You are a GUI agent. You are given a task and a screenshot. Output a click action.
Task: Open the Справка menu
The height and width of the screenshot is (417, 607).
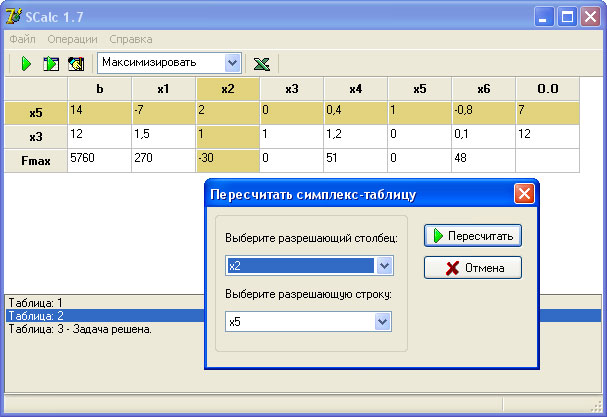pos(131,39)
